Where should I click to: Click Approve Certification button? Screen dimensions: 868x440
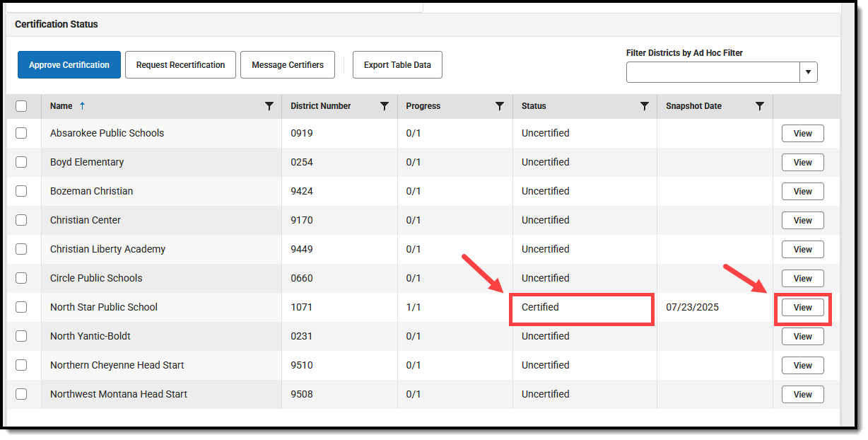click(x=69, y=65)
